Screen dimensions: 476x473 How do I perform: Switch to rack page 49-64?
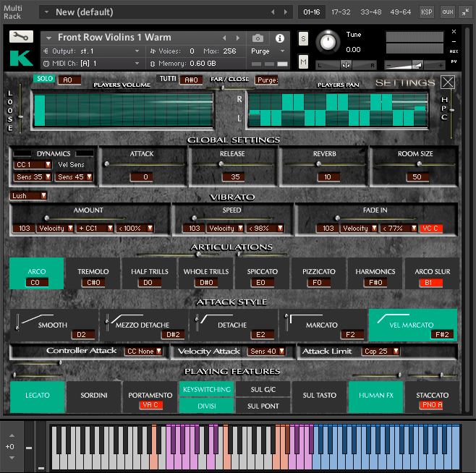[x=401, y=12]
